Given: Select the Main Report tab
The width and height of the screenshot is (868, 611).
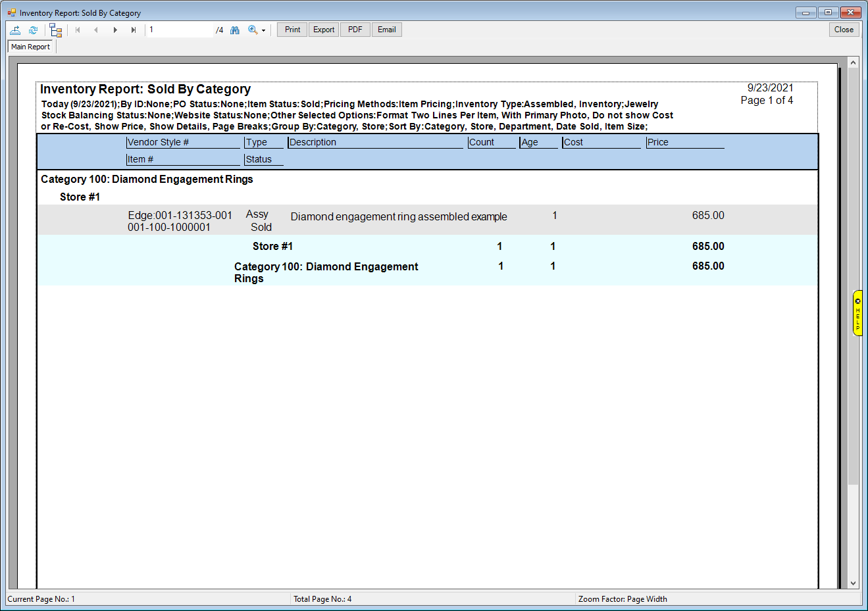Looking at the screenshot, I should (30, 47).
